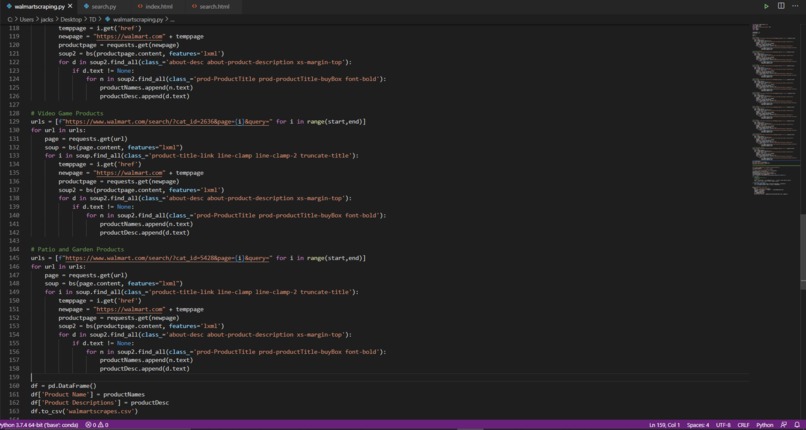Viewport: 806px width, 430px height.
Task: Open the 'jacks' breadcrumb segment
Action: tap(47, 20)
